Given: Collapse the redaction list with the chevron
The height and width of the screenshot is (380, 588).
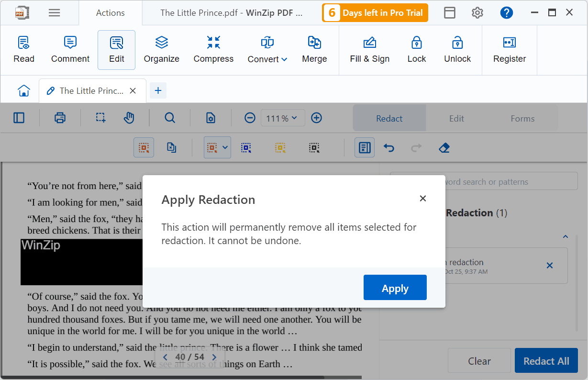Looking at the screenshot, I should [565, 236].
